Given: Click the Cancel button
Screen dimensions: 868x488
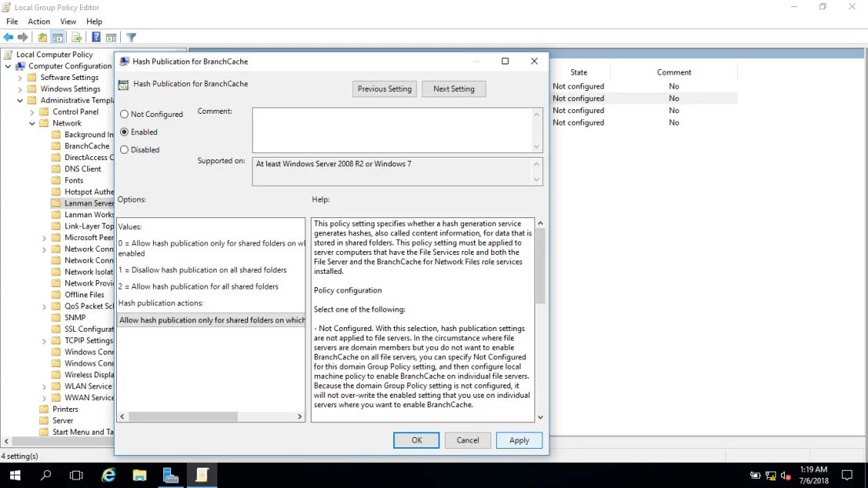Looking at the screenshot, I should click(468, 440).
